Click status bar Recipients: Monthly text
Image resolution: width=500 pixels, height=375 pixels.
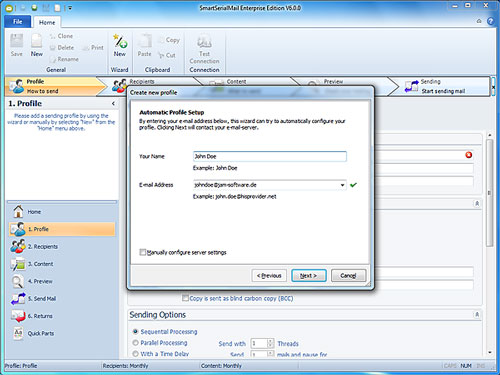click(x=125, y=366)
